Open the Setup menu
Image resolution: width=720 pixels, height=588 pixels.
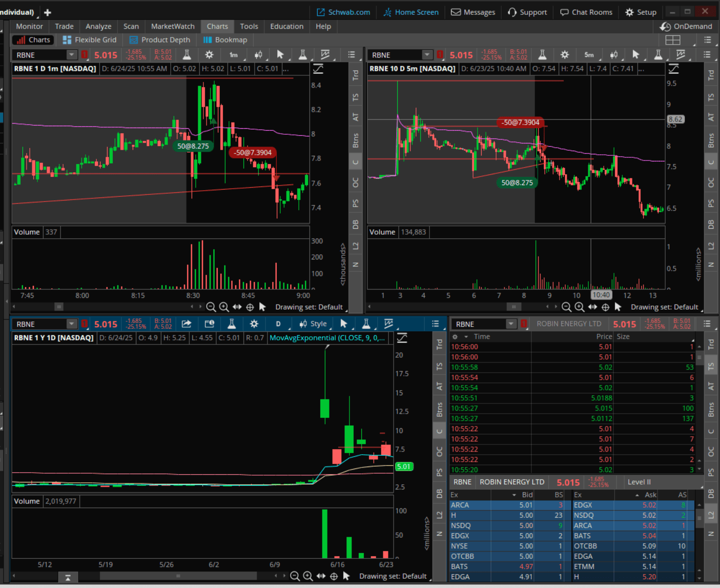point(641,12)
